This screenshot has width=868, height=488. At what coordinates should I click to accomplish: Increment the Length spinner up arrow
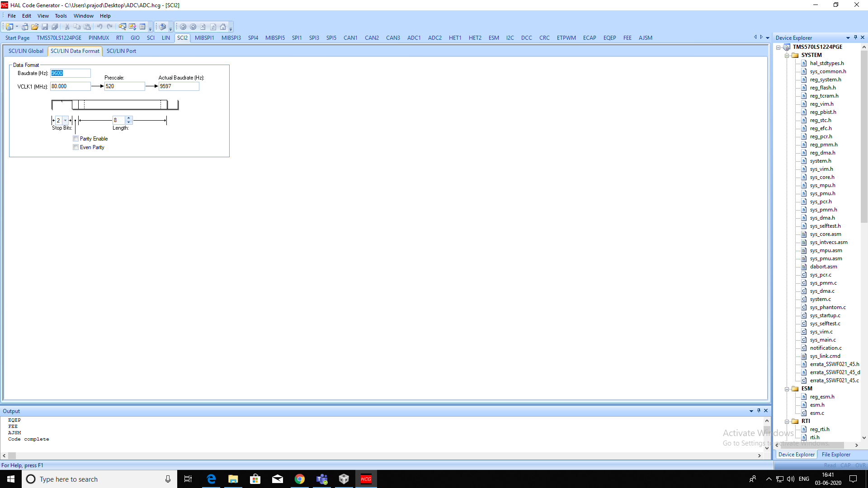129,118
